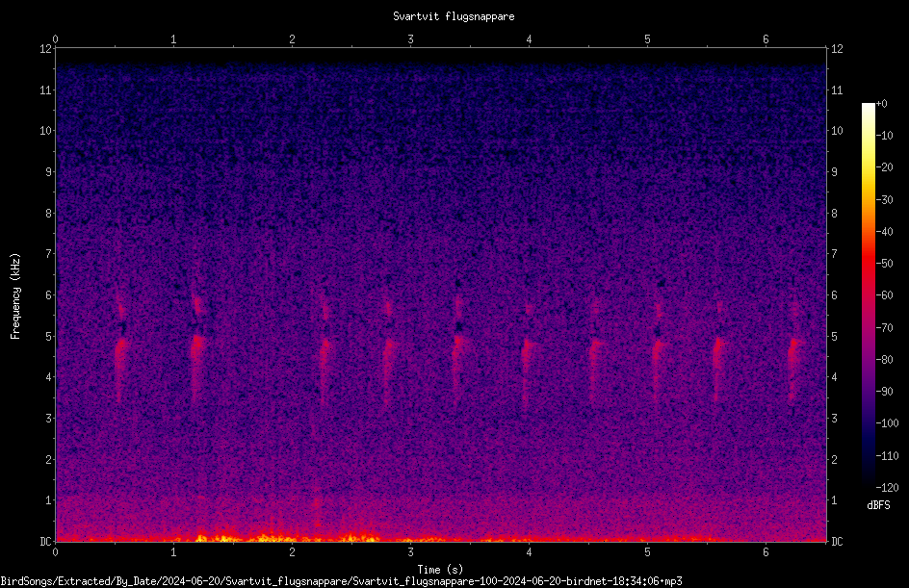Image resolution: width=909 pixels, height=588 pixels.
Task: Click the bird call near 1.2 seconds
Action: click(x=197, y=347)
